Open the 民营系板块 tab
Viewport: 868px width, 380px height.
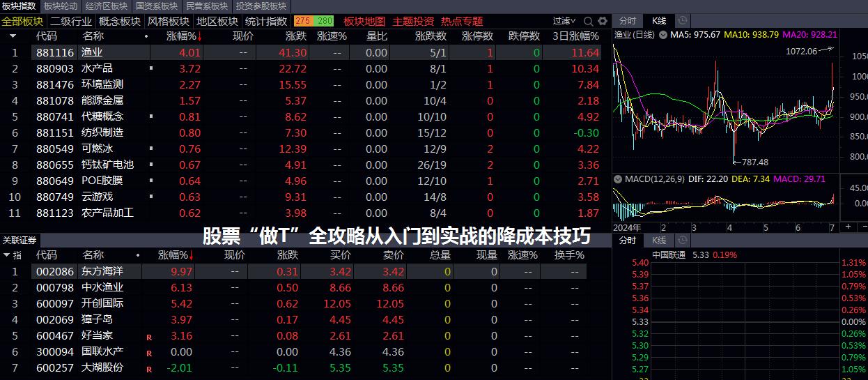click(207, 6)
